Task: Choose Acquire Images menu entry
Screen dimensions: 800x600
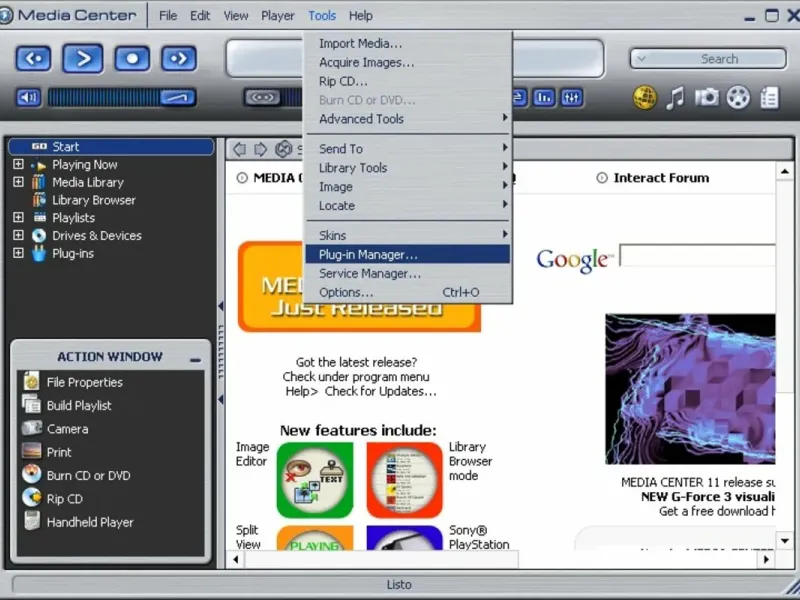Action: (408, 62)
